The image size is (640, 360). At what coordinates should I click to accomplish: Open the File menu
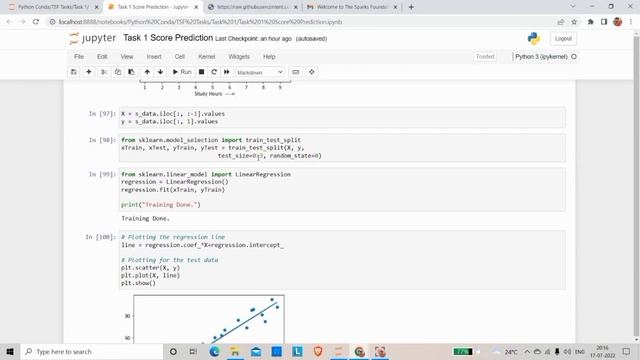coord(79,56)
